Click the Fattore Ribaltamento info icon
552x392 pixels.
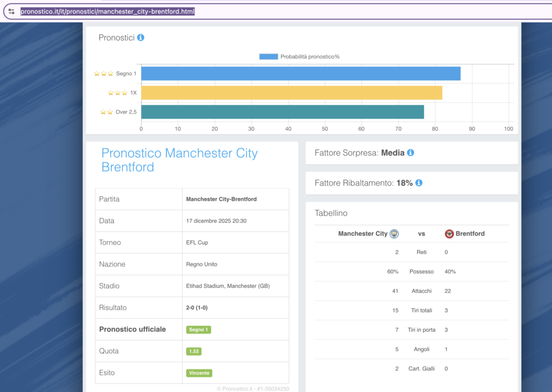(x=419, y=183)
